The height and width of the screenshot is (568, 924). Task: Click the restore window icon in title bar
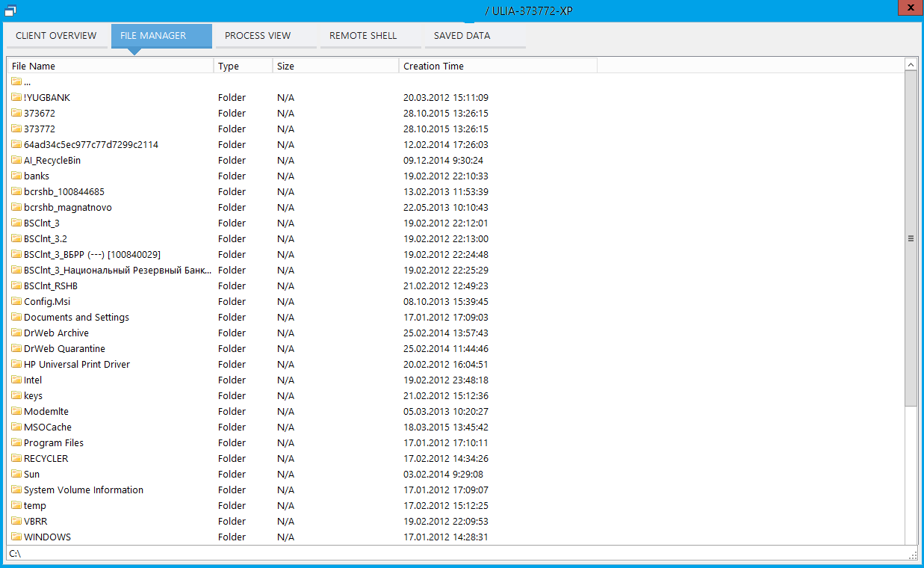point(10,10)
